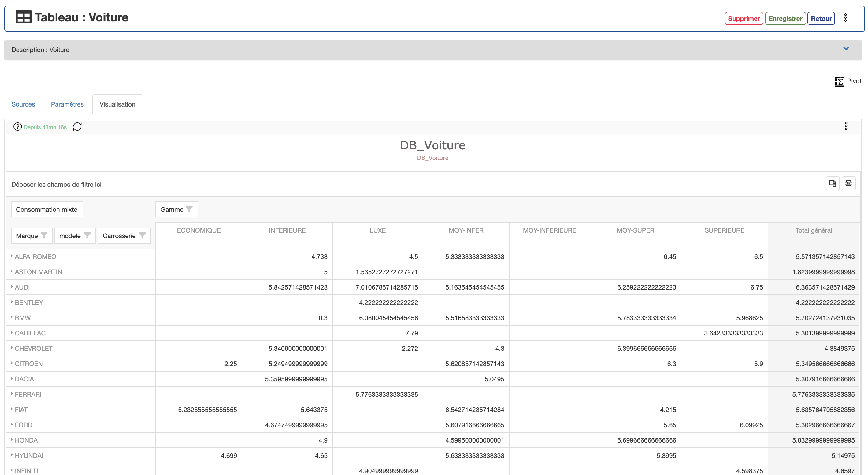This screenshot has height=475, width=868.
Task: Expand the BMW row
Action: (x=12, y=317)
